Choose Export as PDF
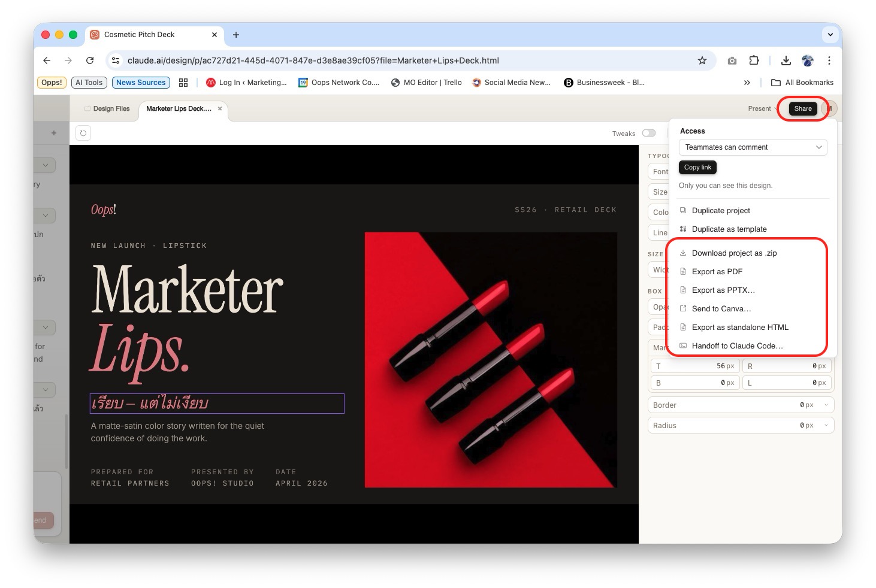This screenshot has width=876, height=588. point(717,272)
